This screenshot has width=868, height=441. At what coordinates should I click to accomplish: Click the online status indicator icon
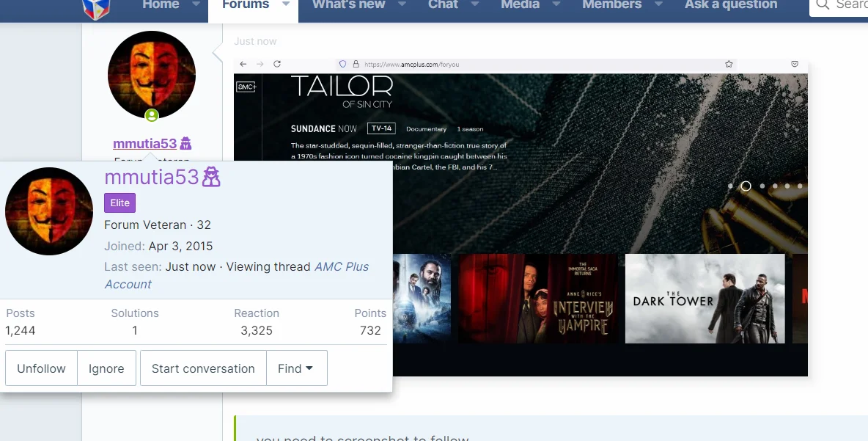coord(152,115)
